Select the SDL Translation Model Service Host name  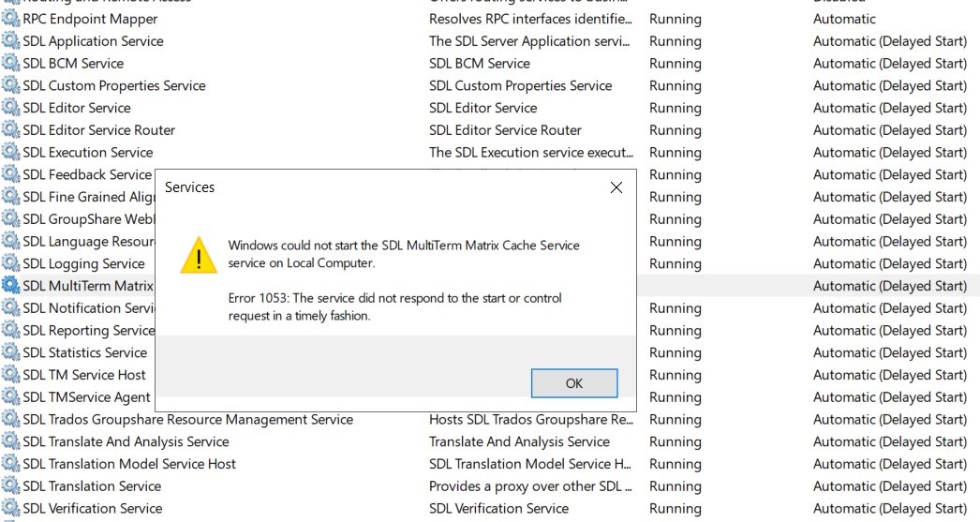[x=129, y=464]
